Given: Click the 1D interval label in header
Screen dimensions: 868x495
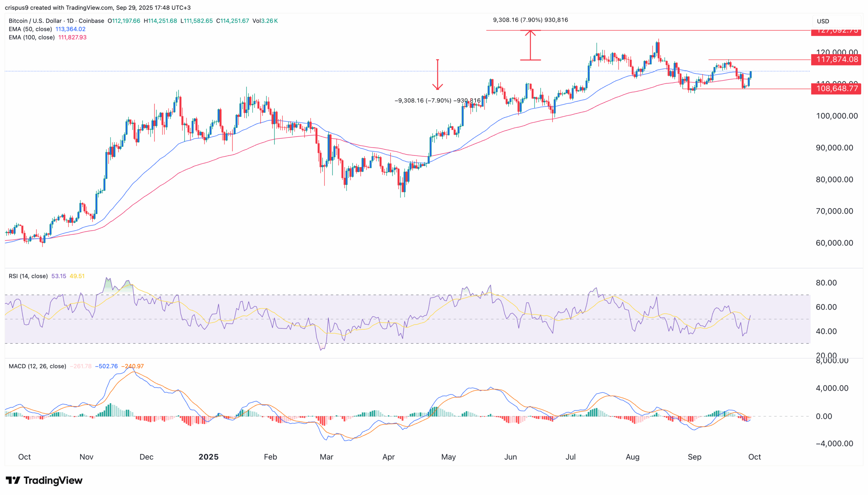Looking at the screenshot, I should (70, 21).
